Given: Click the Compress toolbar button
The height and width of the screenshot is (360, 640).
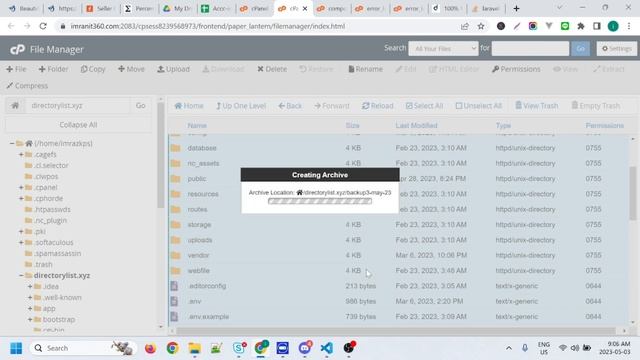Looking at the screenshot, I should point(27,86).
